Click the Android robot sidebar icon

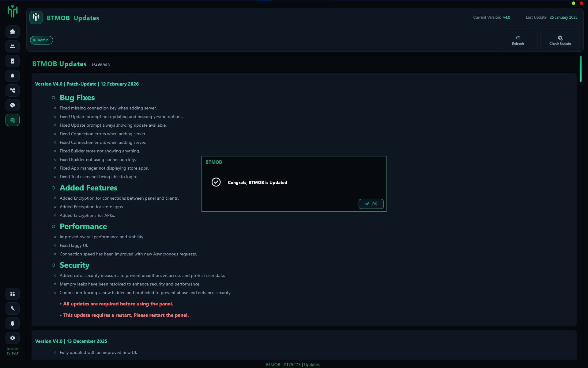click(x=13, y=323)
